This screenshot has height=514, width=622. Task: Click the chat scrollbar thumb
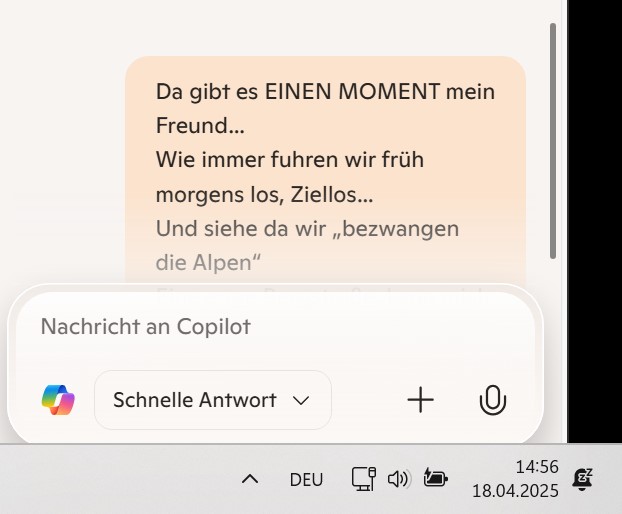pyautogui.click(x=553, y=141)
